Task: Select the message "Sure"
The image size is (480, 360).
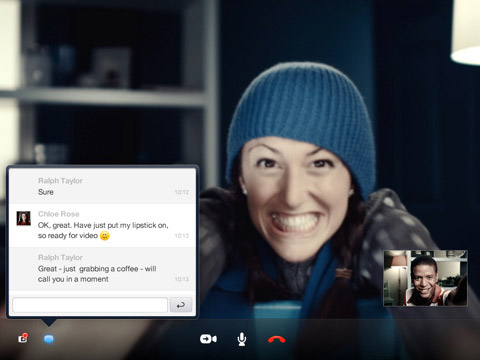Action: (x=46, y=192)
